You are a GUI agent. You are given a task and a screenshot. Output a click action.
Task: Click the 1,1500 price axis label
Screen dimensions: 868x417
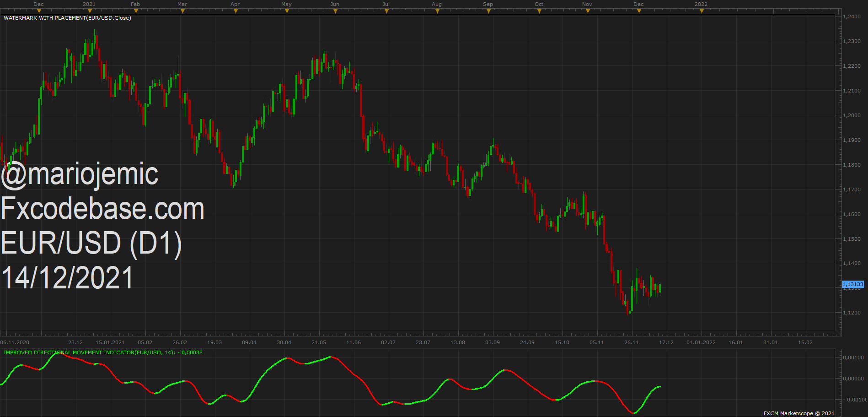coord(852,239)
